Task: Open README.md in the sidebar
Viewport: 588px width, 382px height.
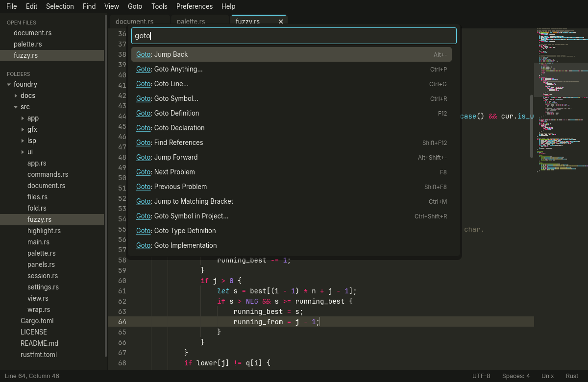Action: point(52,343)
